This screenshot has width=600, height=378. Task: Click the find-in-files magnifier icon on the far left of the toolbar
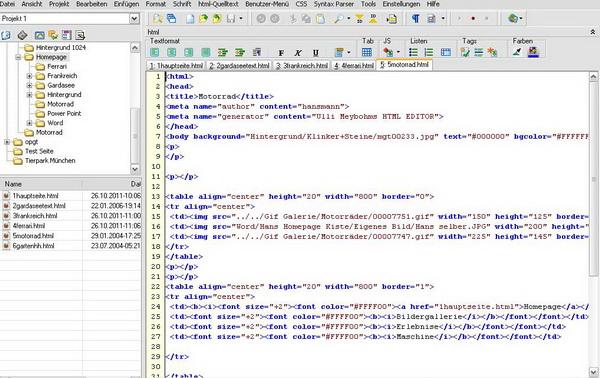[158, 18]
